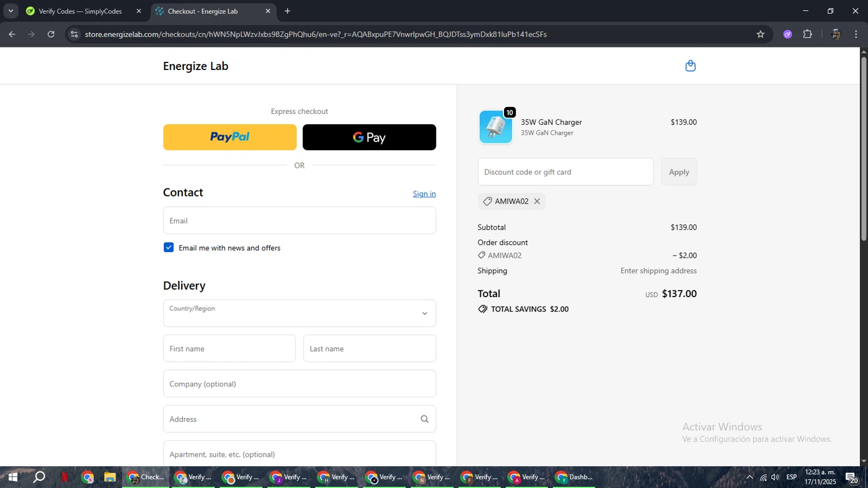Open the Chrome profile avatar

[836, 34]
